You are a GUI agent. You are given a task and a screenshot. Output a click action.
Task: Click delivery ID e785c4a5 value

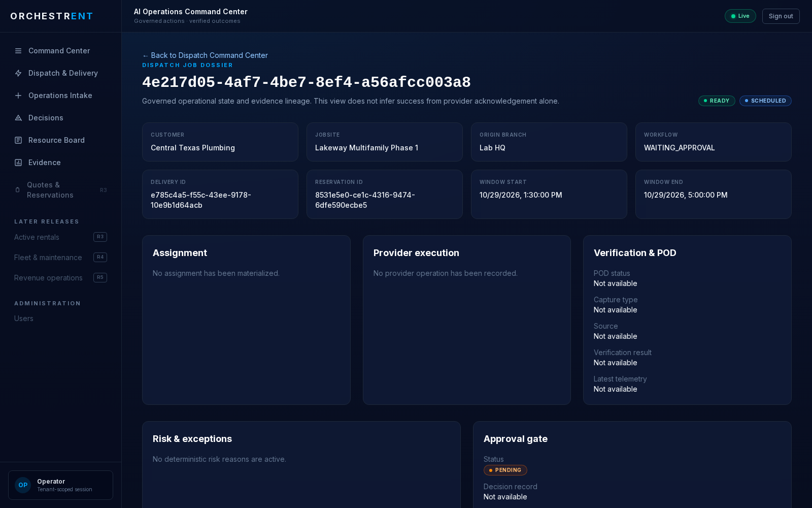[x=201, y=200]
